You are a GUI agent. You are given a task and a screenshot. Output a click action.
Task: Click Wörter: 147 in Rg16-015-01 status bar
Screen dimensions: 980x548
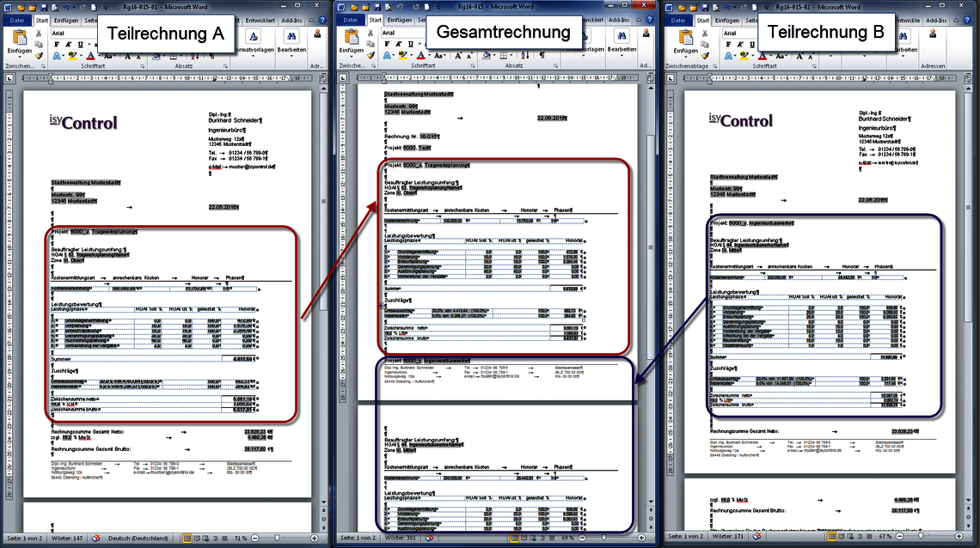pyautogui.click(x=67, y=538)
